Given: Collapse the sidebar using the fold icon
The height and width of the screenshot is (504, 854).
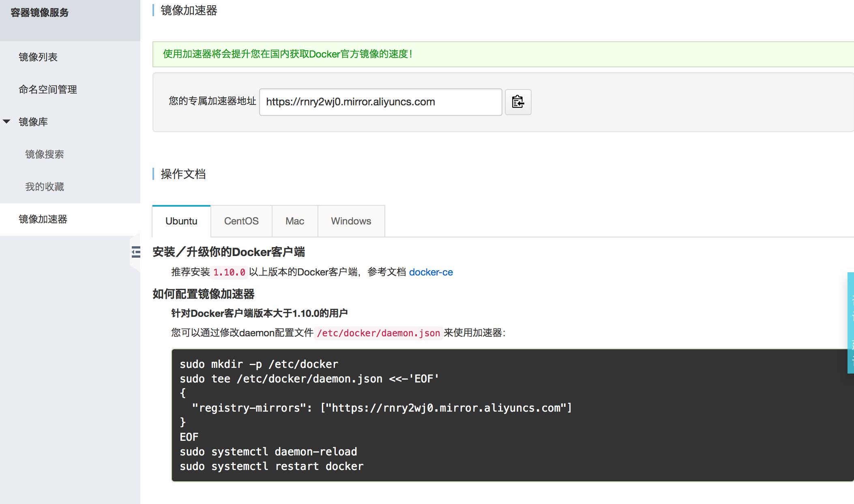Looking at the screenshot, I should coord(136,252).
